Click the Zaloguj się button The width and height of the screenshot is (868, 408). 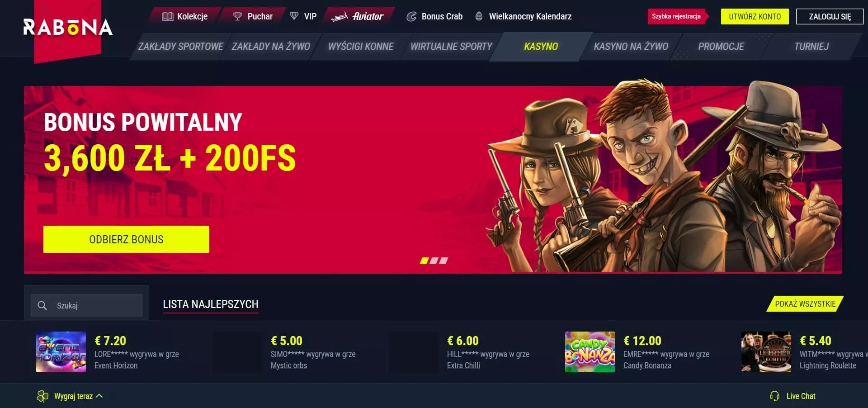point(830,17)
